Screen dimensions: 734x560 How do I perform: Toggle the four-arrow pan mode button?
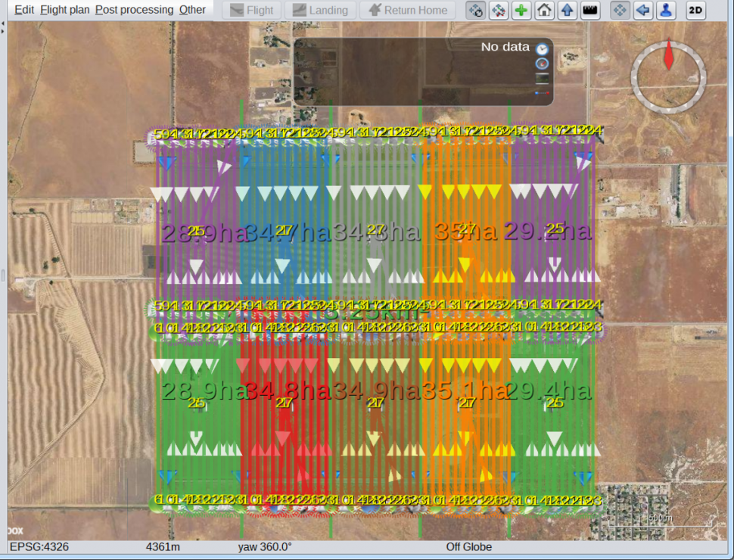tap(620, 11)
